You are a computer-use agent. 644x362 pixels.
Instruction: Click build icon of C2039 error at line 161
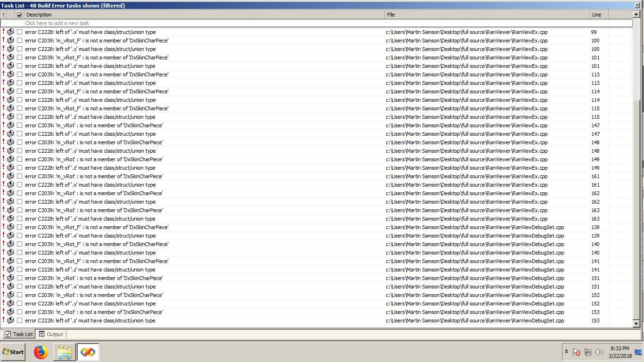point(10,176)
